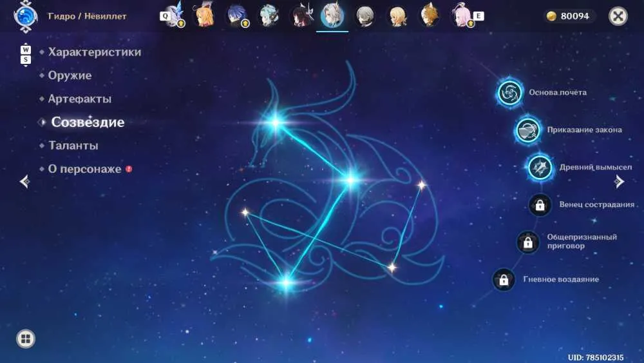Screen dimensions: 644x363
Task: Open the Характеристики menu
Action: point(95,52)
